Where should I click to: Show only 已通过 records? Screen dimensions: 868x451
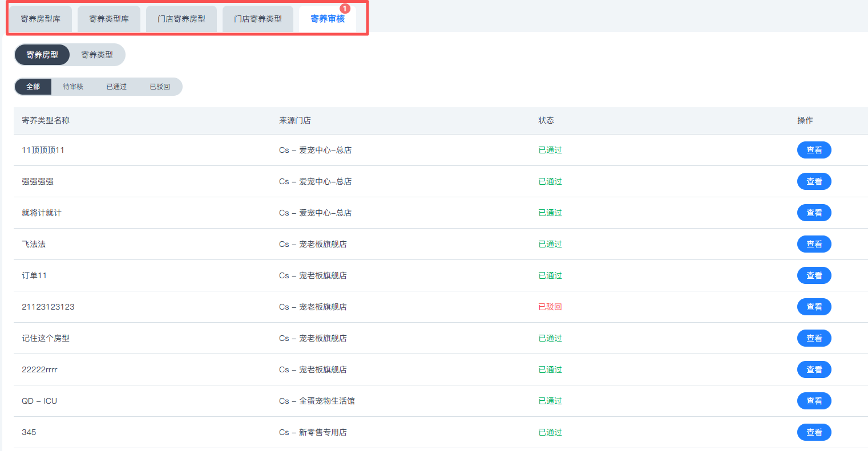(116, 87)
